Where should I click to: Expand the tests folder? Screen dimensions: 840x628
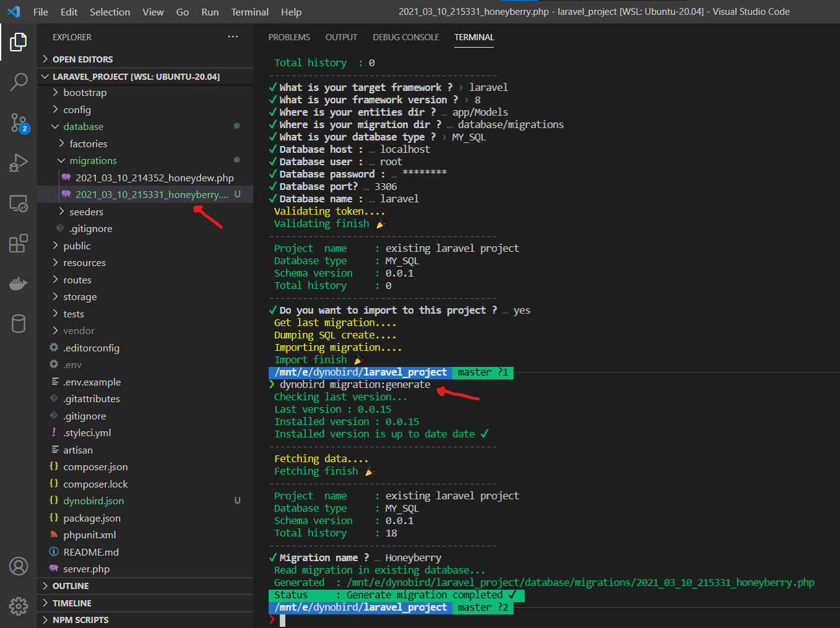click(x=145, y=314)
